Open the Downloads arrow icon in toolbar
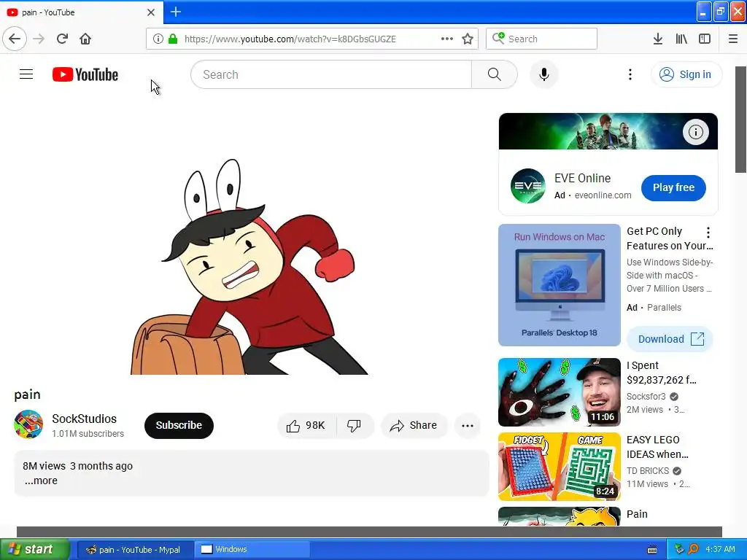The image size is (747, 560). coord(657,39)
